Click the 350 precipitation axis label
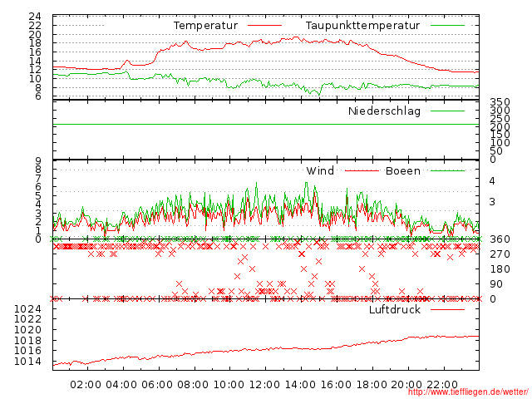The image size is (532, 399). [x=500, y=101]
